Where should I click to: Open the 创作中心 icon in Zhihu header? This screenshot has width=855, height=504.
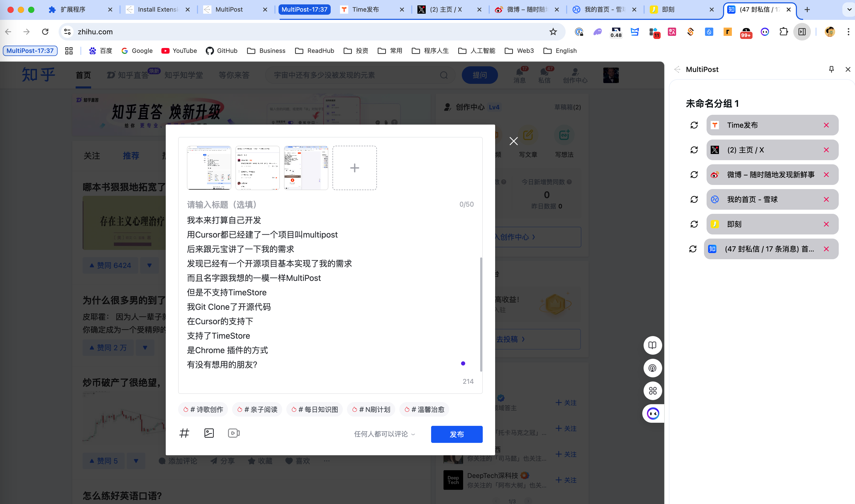tap(575, 75)
